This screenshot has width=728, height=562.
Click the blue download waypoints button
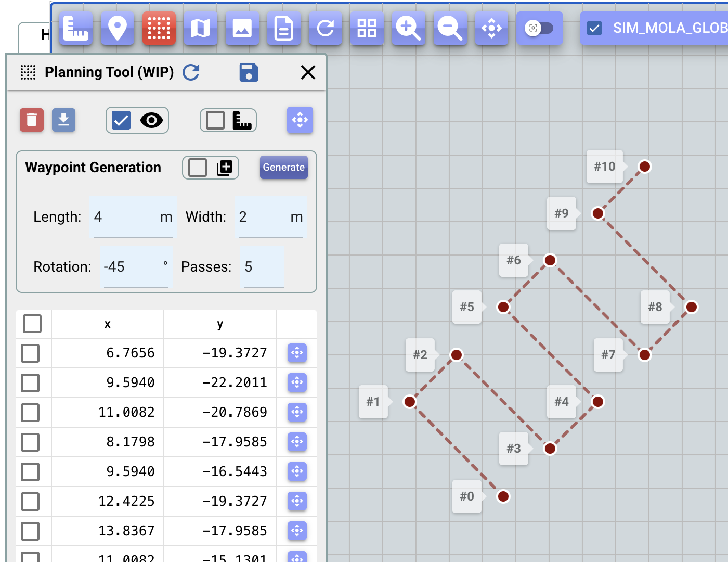click(63, 120)
